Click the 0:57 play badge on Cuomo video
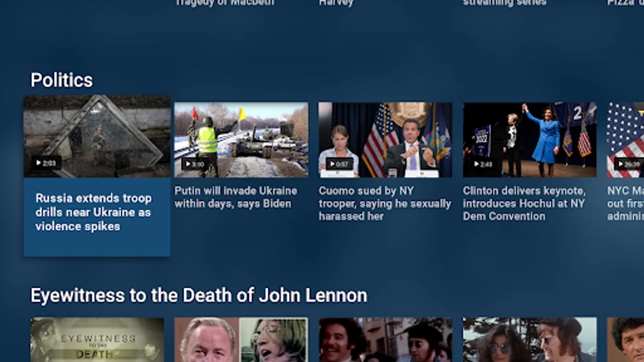Viewport: 644px width, 362px height. [x=339, y=164]
